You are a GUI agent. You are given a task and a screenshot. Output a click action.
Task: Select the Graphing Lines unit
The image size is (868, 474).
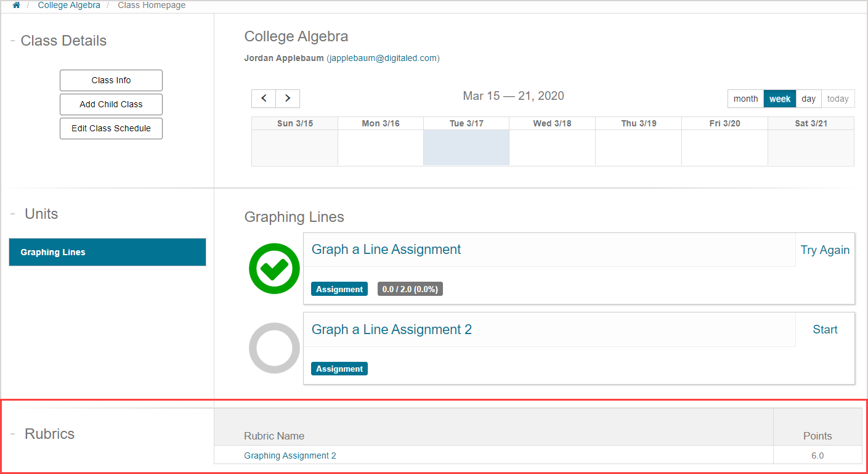pos(107,252)
